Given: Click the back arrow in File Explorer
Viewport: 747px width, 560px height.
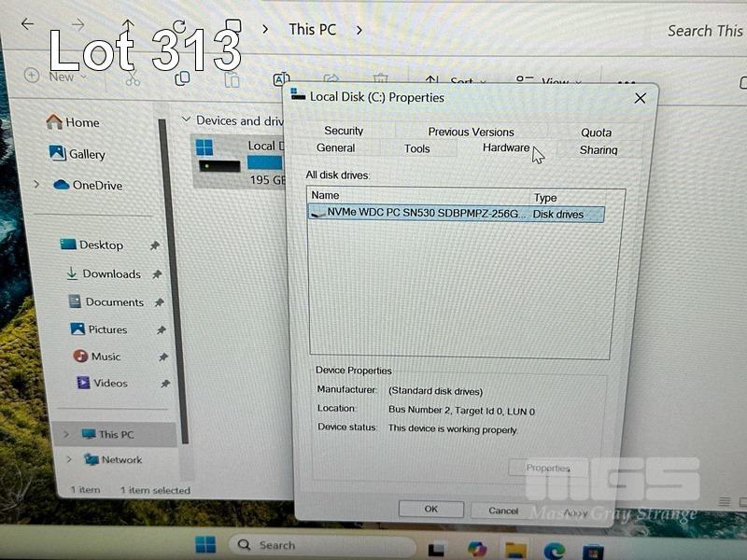Looking at the screenshot, I should click(x=28, y=25).
